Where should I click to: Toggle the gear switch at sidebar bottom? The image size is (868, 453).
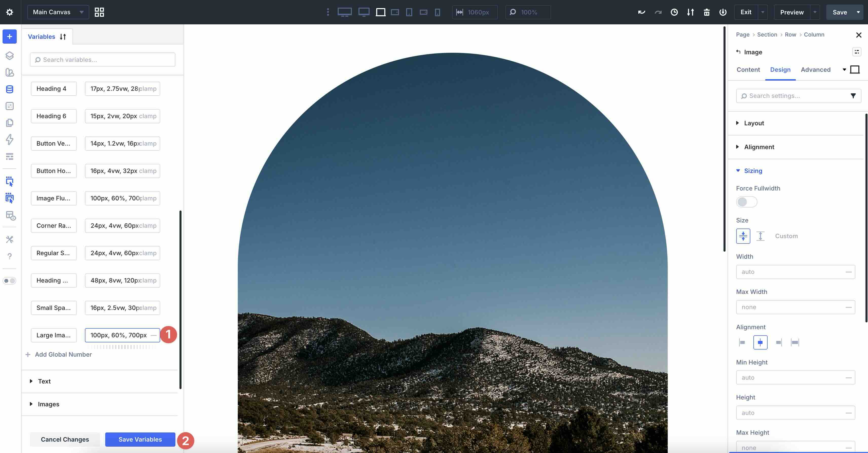(x=9, y=281)
